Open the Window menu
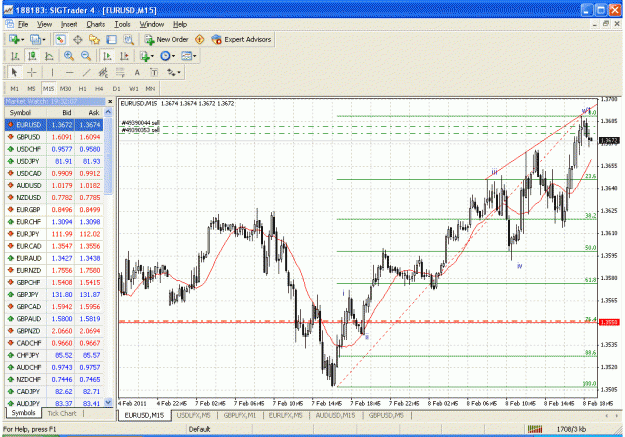Image resolution: width=625 pixels, height=437 pixels. (x=152, y=24)
